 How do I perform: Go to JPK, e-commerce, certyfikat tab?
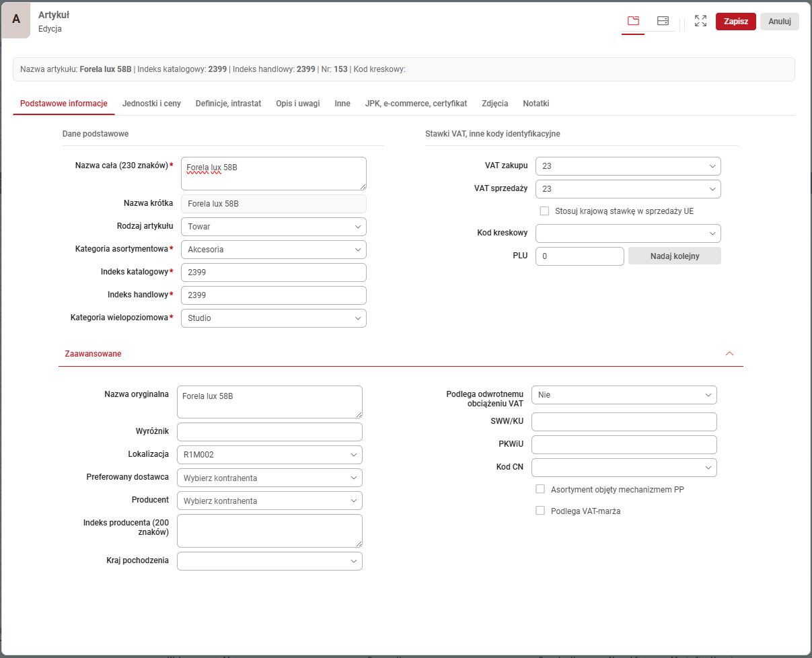[416, 104]
